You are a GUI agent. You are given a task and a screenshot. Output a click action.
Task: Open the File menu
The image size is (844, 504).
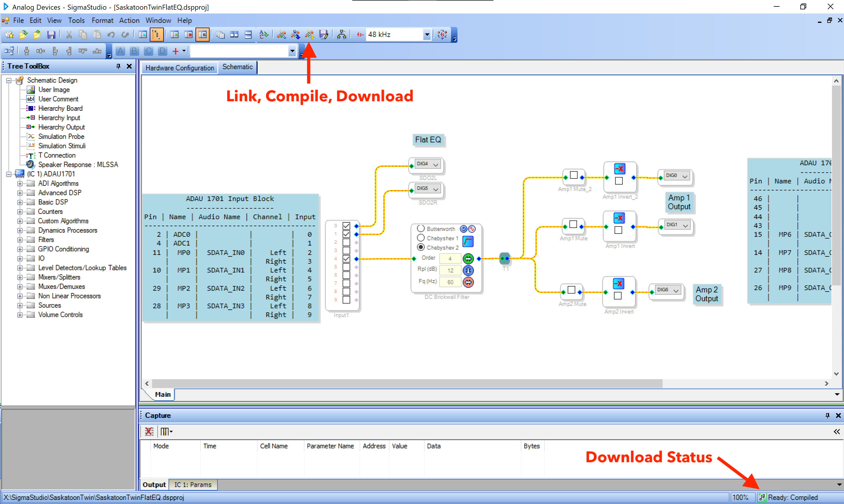coord(18,21)
